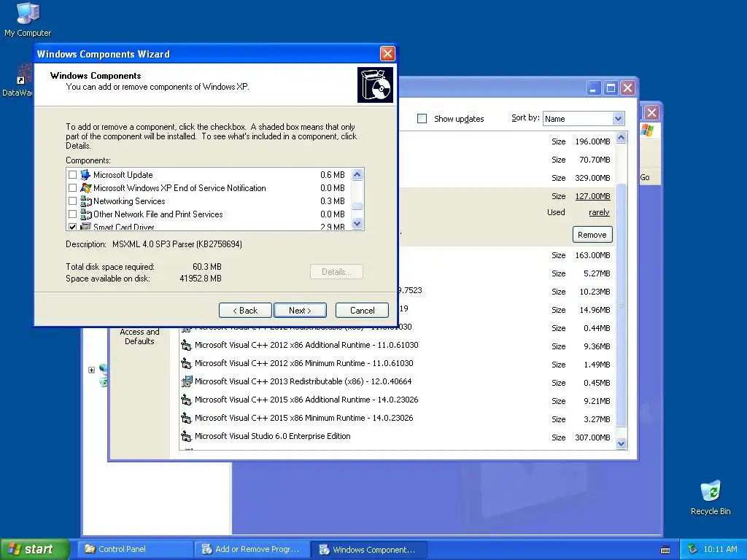This screenshot has height=560, width=747.
Task: Click the Windows Components wizard CD box icon
Action: pyautogui.click(x=376, y=85)
